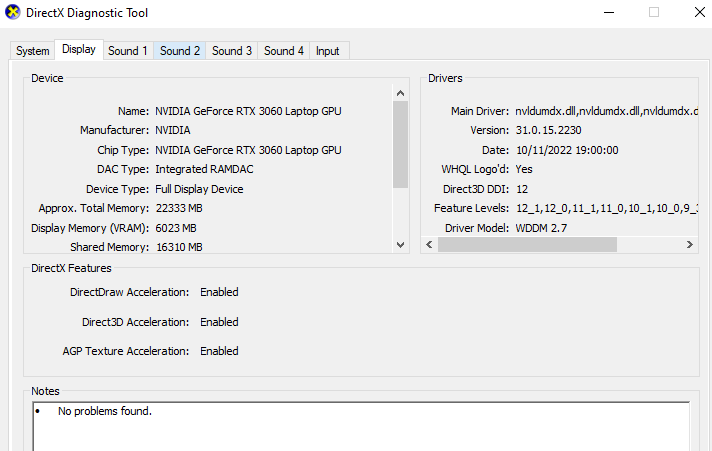Click inside the Notes text box
Screen dimensions: 712x451
(x=361, y=427)
